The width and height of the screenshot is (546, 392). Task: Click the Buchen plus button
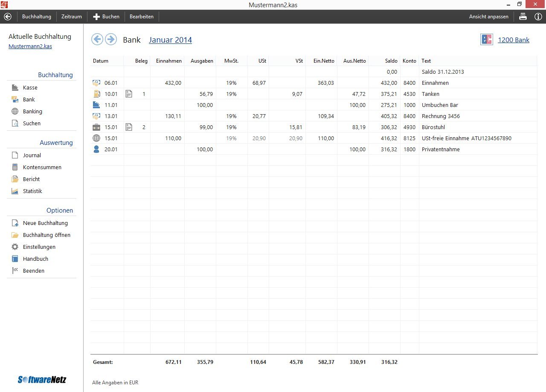(x=106, y=17)
